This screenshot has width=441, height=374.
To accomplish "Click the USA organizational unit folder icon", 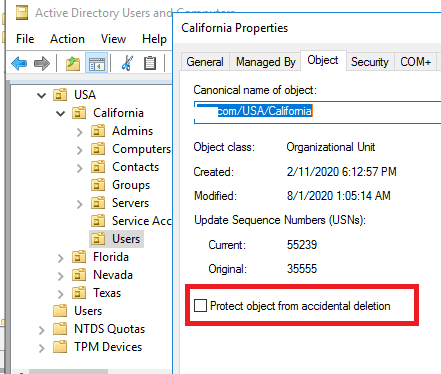I will coord(60,95).
